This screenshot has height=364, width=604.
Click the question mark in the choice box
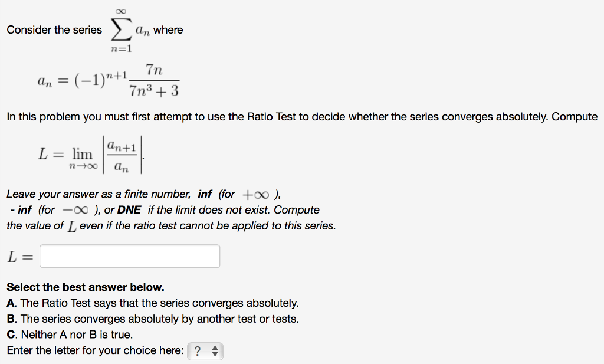[197, 350]
